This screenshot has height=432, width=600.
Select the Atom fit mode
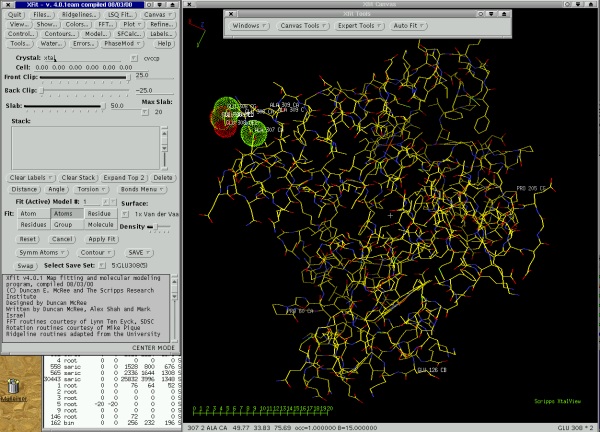click(33, 214)
